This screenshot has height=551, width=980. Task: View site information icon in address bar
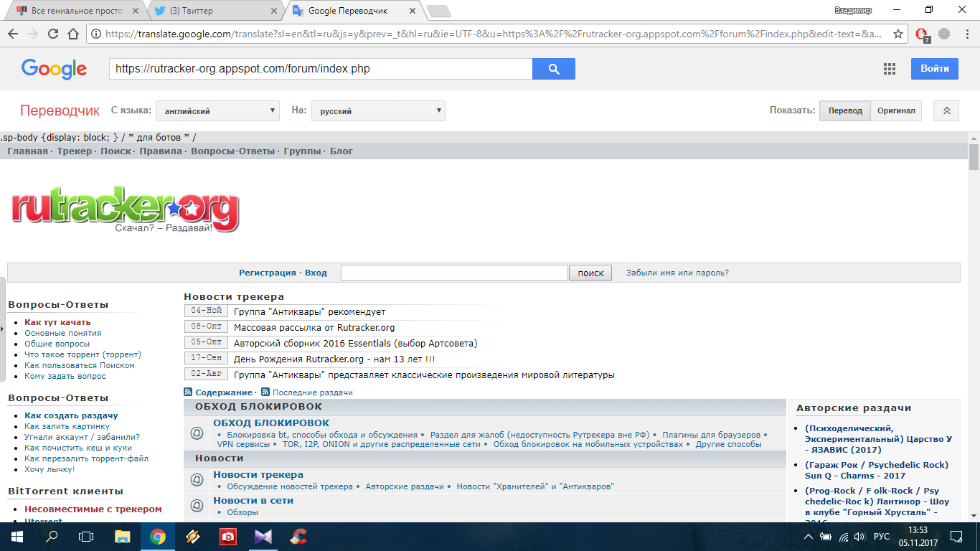click(95, 34)
